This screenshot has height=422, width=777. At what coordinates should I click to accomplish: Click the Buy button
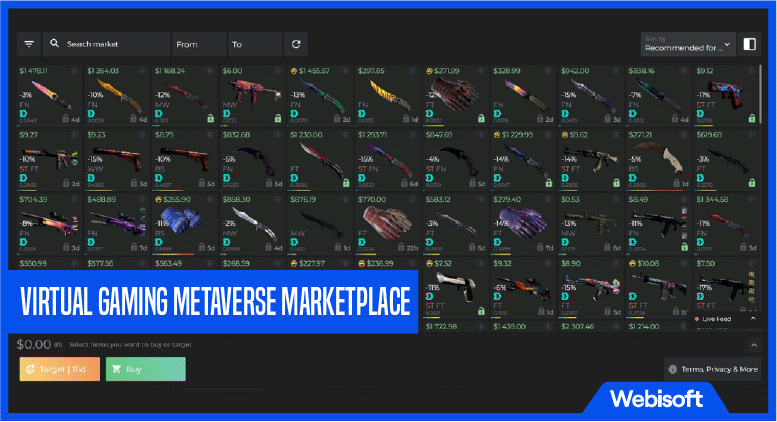pos(146,369)
